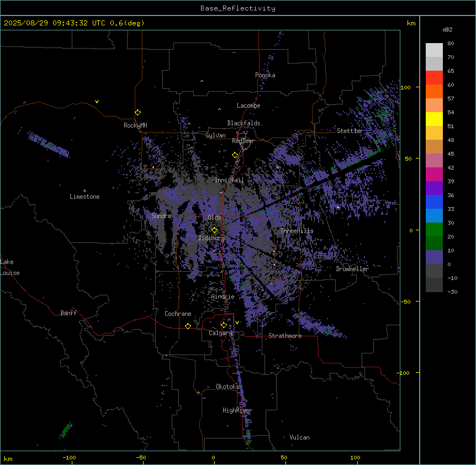The image size is (476, 465).
Task: Select the RockyMH label
Action: click(135, 125)
